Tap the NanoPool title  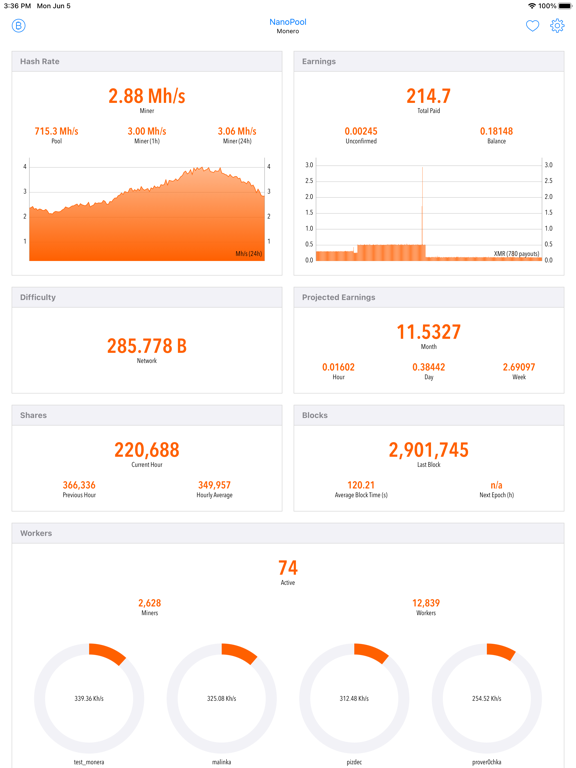click(288, 22)
